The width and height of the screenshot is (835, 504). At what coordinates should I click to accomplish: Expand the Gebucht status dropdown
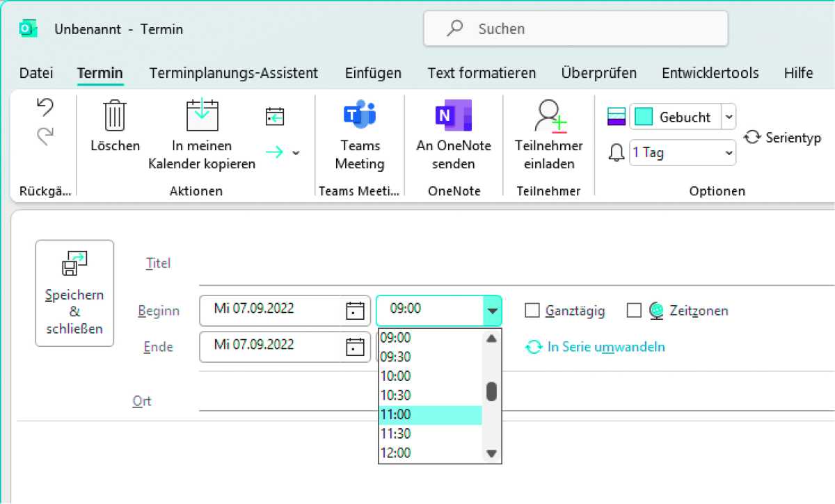(728, 117)
